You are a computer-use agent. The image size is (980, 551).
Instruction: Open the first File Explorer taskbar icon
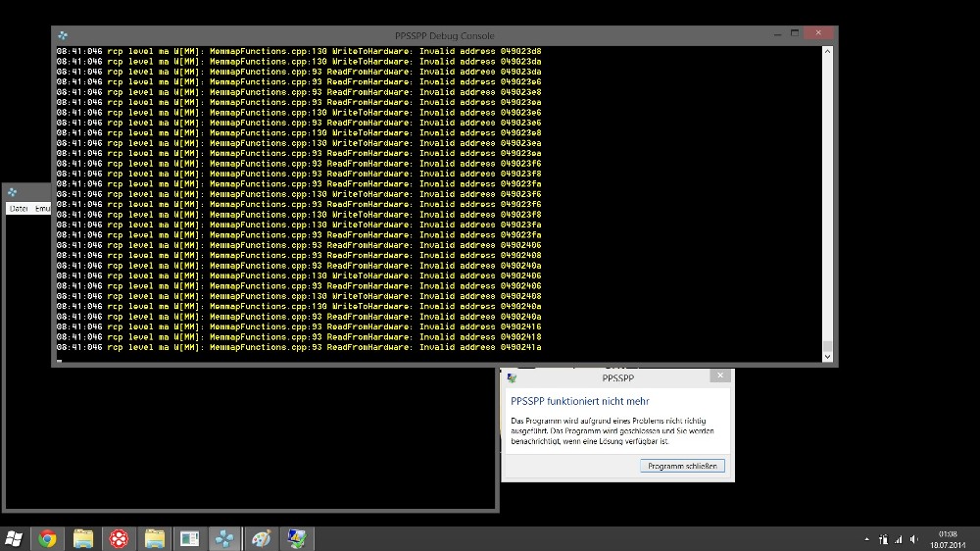coord(83,538)
